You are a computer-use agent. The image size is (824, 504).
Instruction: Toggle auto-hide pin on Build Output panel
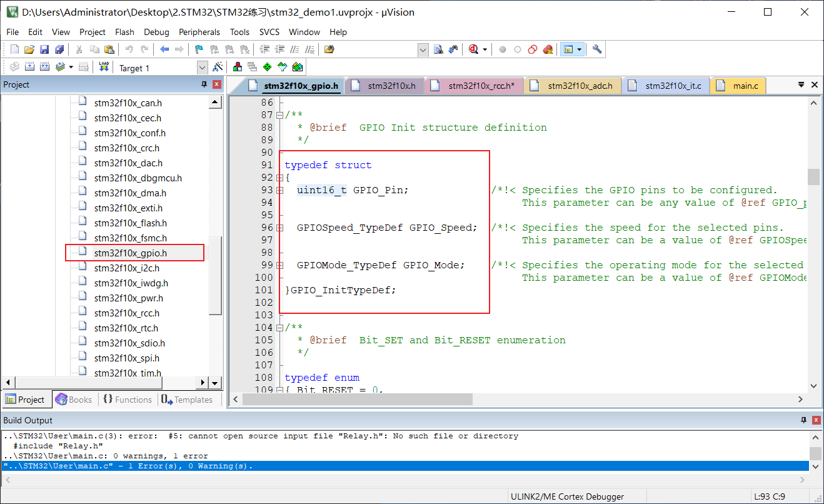click(804, 420)
